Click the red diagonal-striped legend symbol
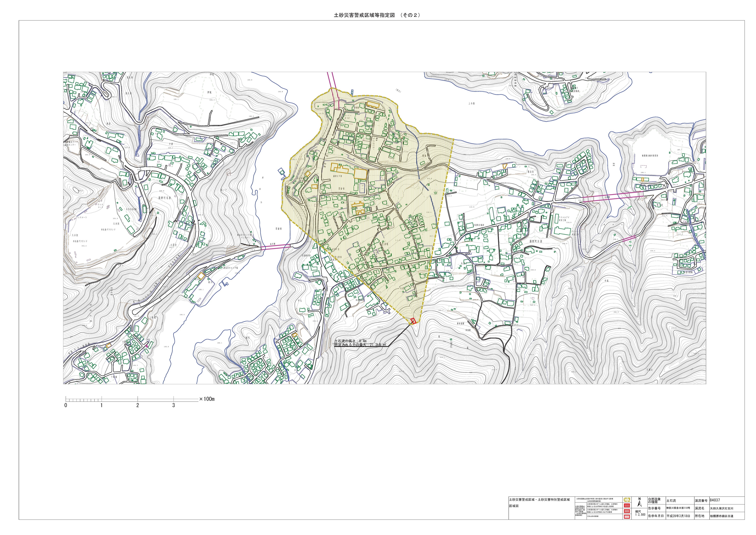The width and height of the screenshot is (756, 535). click(627, 511)
